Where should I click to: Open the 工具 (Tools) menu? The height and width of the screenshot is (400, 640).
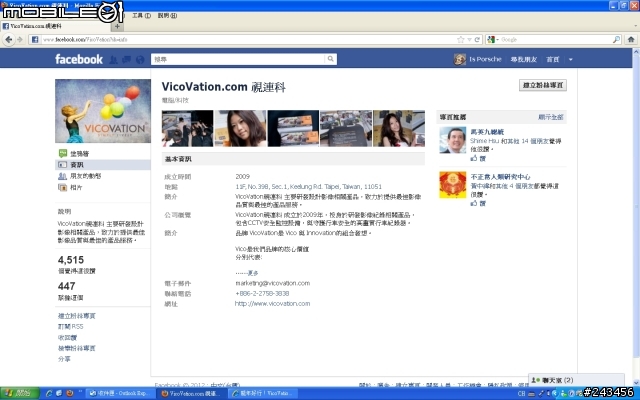pos(141,16)
